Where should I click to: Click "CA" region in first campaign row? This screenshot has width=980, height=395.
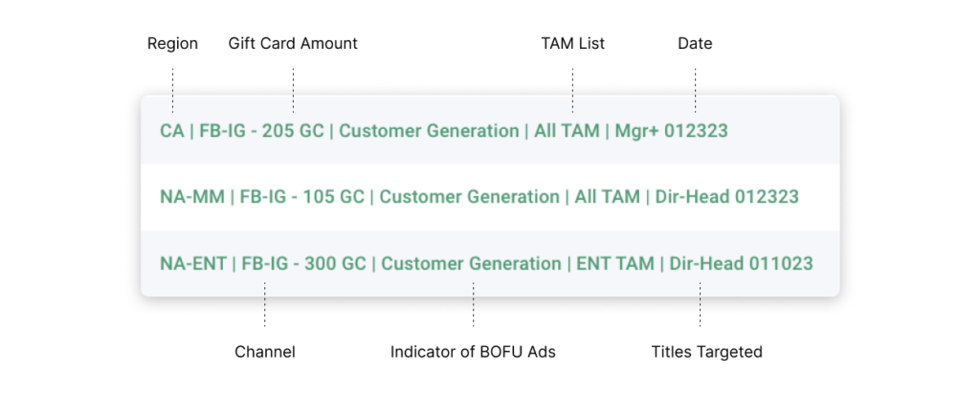pyautogui.click(x=172, y=131)
